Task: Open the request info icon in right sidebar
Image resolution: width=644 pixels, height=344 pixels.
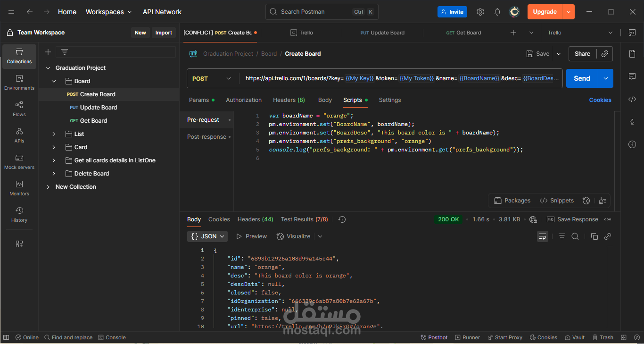Action: (x=632, y=144)
